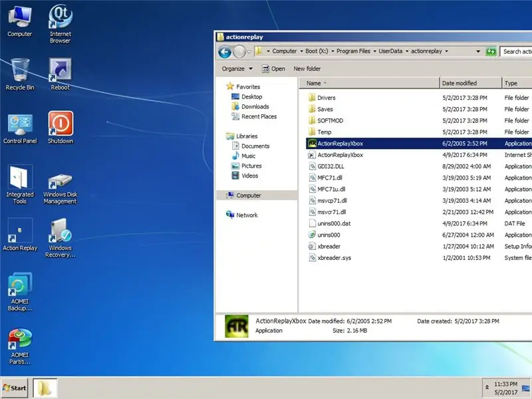
Task: Click the Reboot desktop shortcut
Action: [x=61, y=74]
